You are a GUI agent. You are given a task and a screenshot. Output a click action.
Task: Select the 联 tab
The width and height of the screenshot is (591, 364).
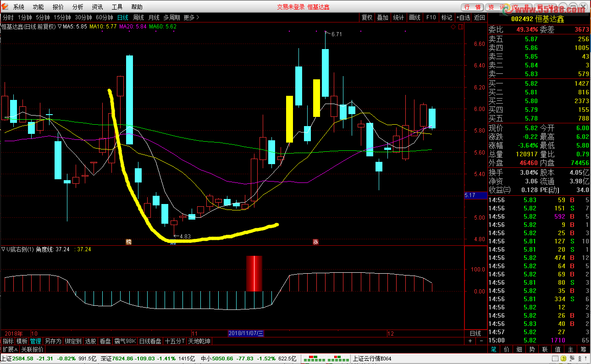[x=545, y=349]
